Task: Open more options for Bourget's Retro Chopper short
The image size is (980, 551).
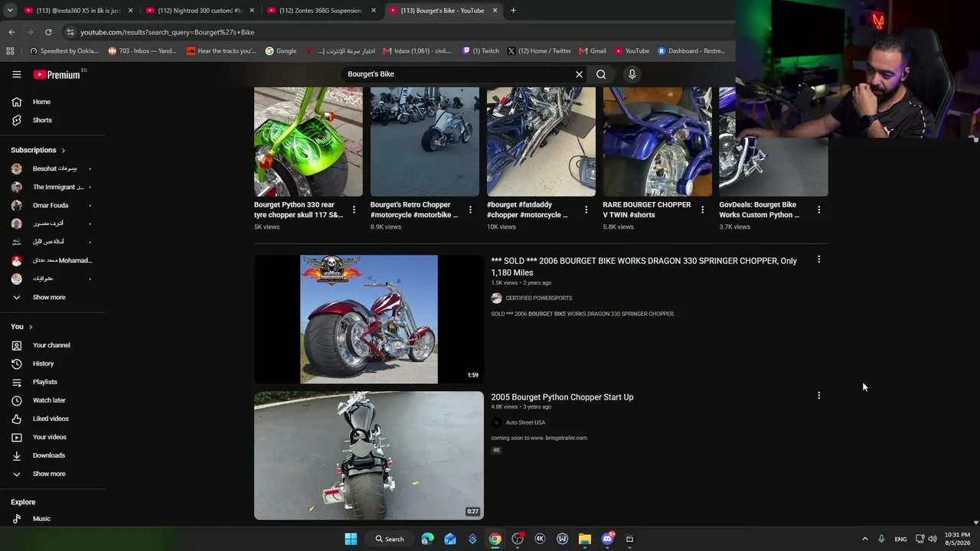Action: tap(470, 210)
